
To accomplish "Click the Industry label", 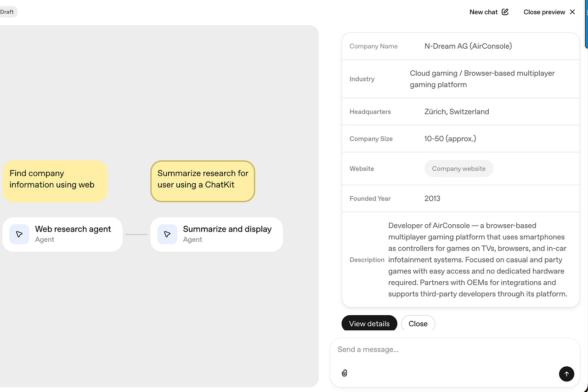I will [362, 79].
